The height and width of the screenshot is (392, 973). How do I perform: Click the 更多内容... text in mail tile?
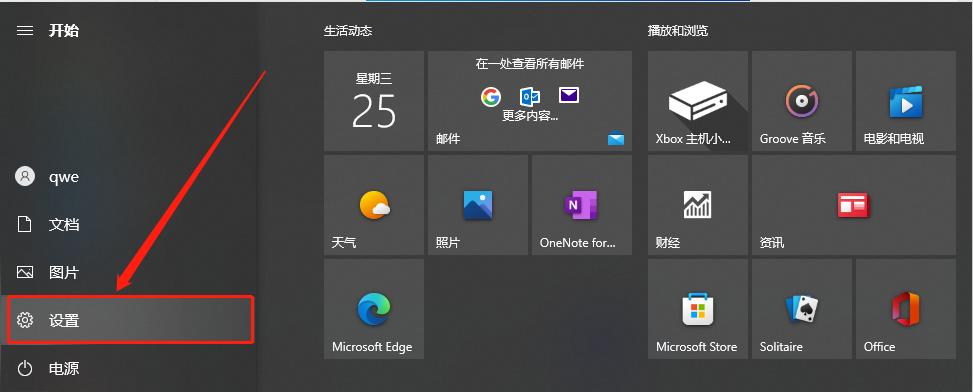click(530, 115)
